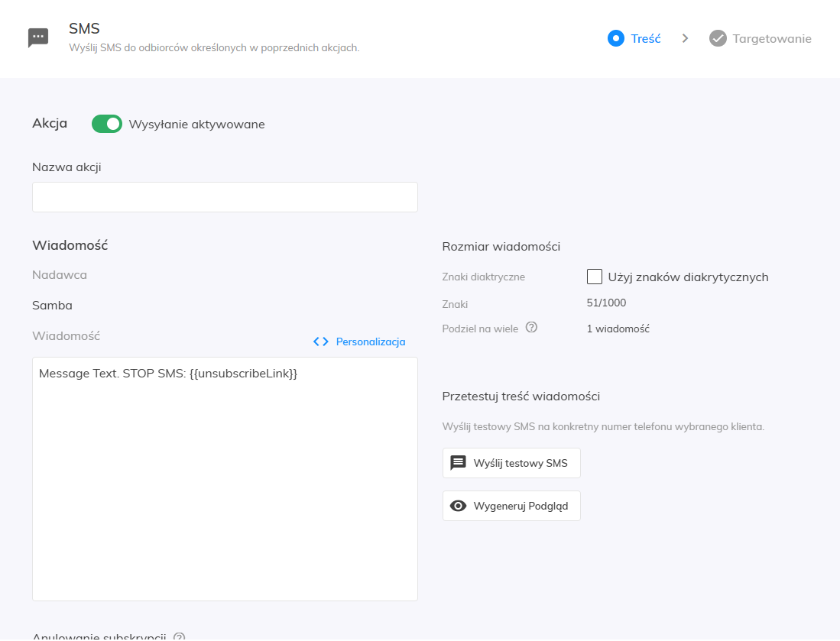Toggle the Wysyłanie aktywowane switch off
The image size is (840, 641).
pyautogui.click(x=107, y=124)
